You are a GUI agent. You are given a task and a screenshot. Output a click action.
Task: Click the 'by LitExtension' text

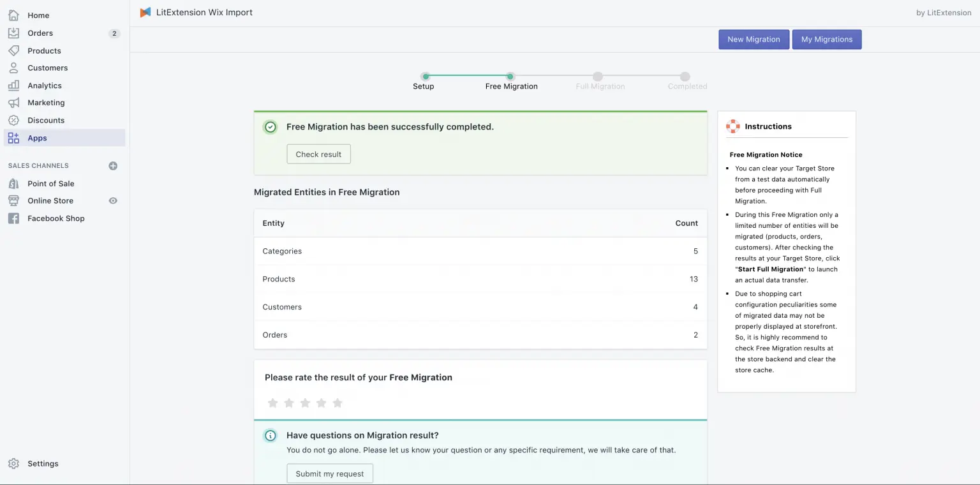(944, 13)
